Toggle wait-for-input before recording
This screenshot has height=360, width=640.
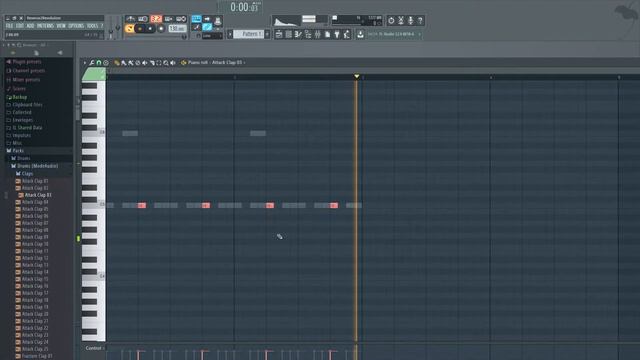[x=143, y=19]
